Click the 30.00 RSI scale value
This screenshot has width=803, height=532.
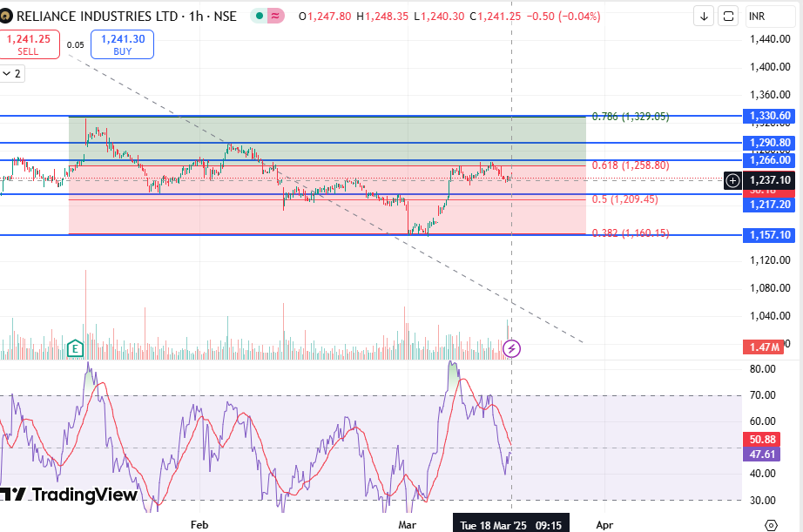tap(763, 501)
